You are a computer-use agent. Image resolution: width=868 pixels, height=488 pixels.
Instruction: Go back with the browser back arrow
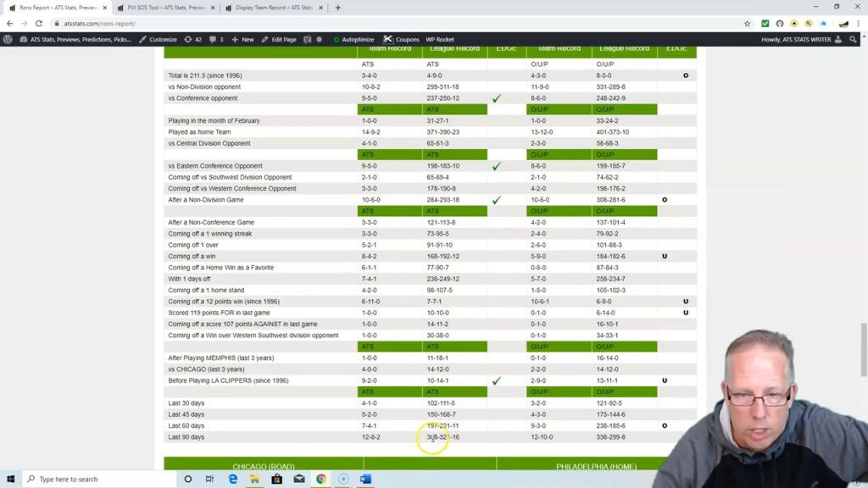[9, 23]
